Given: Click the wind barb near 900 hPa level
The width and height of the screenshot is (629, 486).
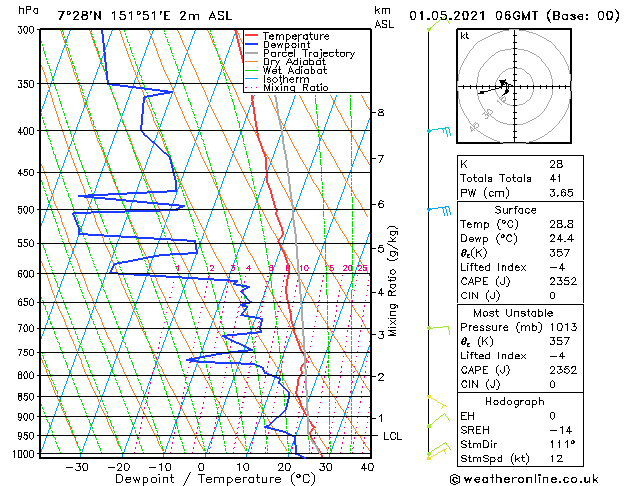Looking at the screenshot, I should [x=438, y=420].
